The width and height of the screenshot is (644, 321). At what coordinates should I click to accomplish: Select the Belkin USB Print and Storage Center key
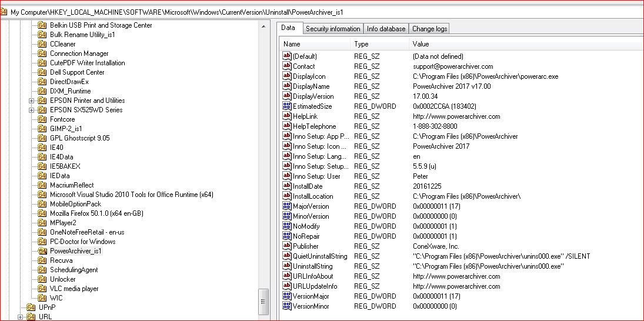click(x=101, y=25)
